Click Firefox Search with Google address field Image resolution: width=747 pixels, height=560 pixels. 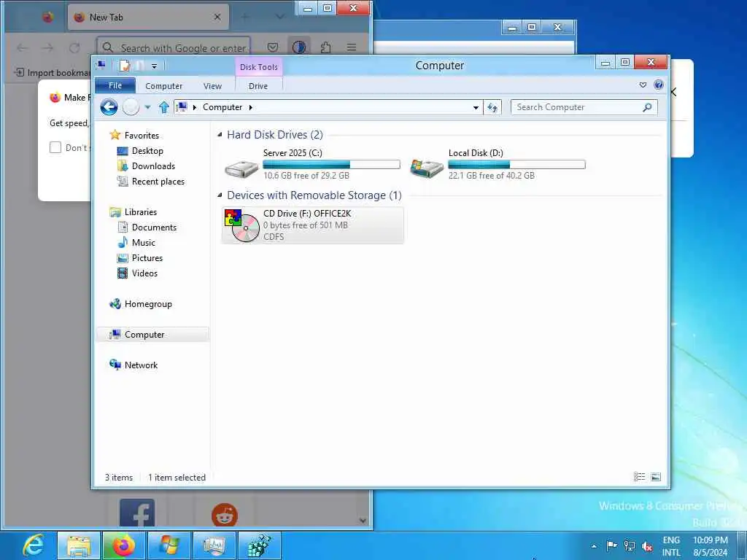(174, 47)
